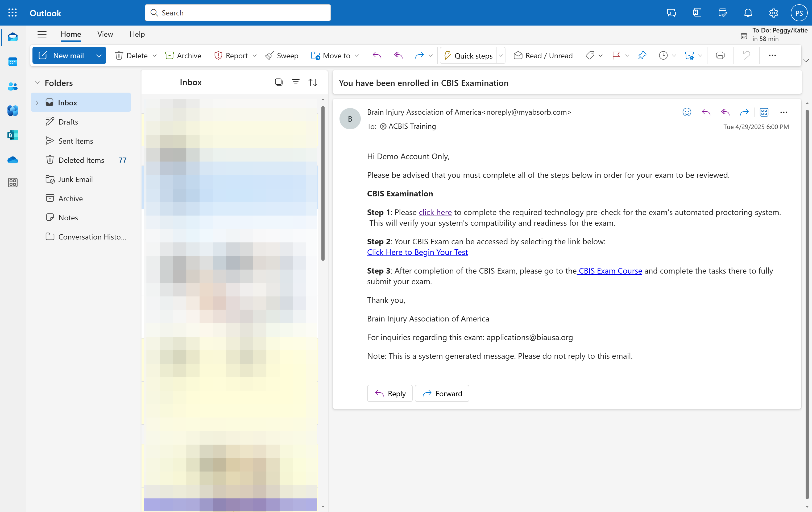This screenshot has height=512, width=812.
Task: Click the Search mail field
Action: (x=238, y=13)
